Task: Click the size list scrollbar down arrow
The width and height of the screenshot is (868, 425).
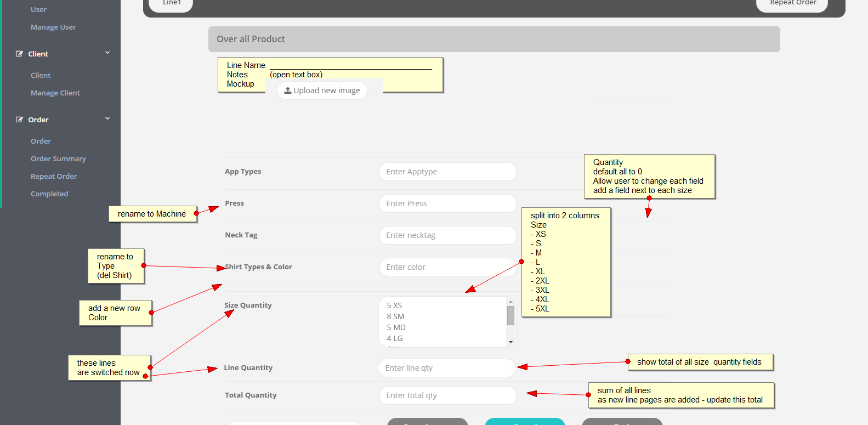Action: 510,342
